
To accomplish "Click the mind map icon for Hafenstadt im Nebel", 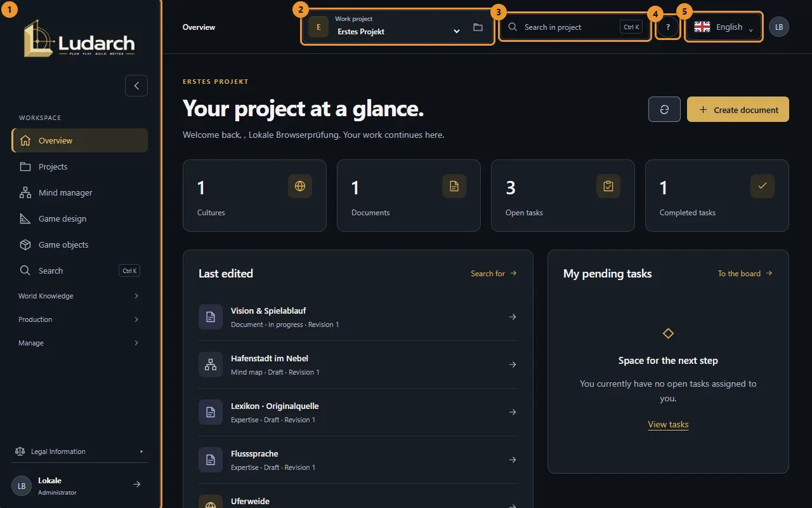I will (x=211, y=364).
